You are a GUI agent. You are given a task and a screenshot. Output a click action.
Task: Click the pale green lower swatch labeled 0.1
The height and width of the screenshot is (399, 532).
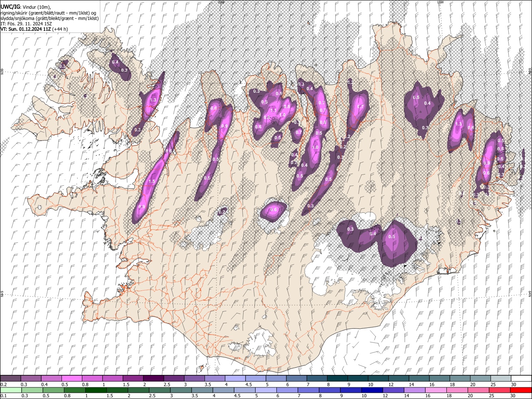coord(11,390)
